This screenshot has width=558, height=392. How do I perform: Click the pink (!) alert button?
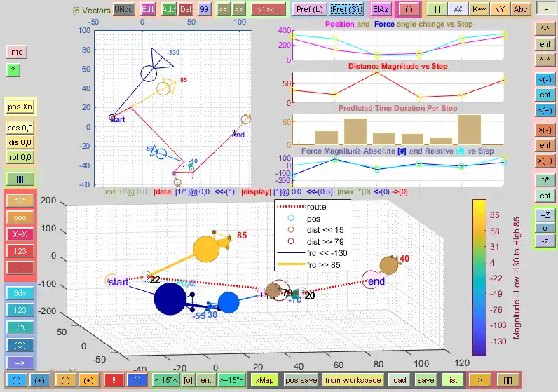click(409, 10)
